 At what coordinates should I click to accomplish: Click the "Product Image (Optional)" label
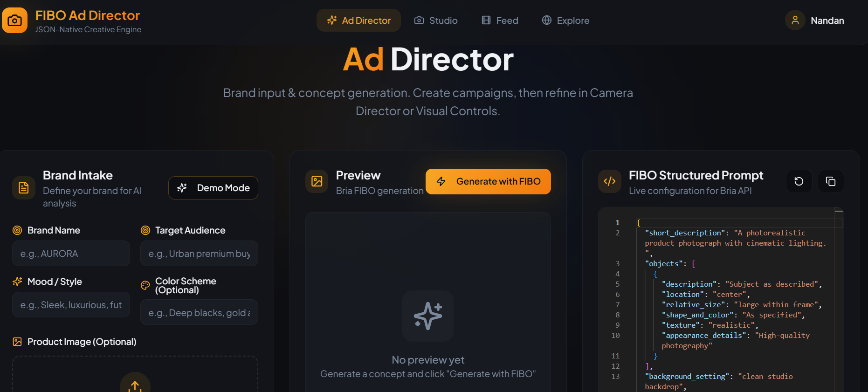point(82,342)
